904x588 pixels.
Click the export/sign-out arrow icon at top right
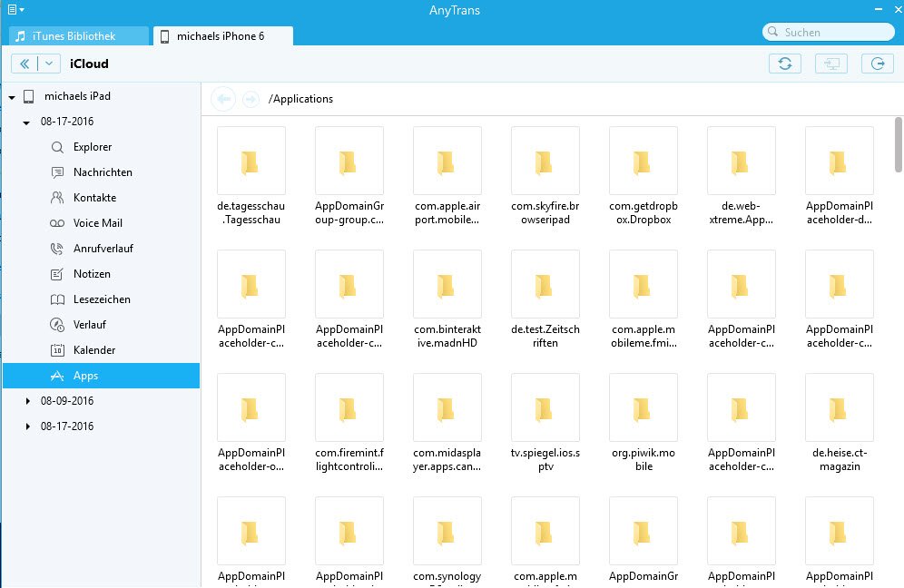coord(878,64)
